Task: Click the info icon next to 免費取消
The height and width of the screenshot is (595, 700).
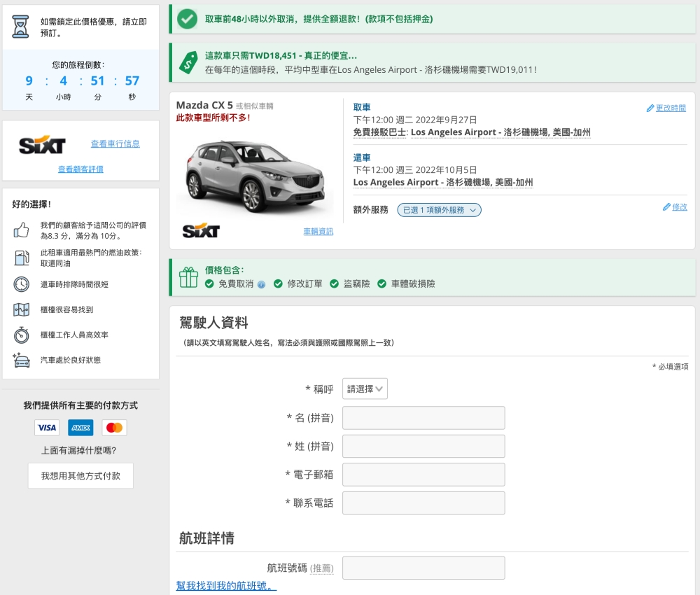Action: pyautogui.click(x=262, y=285)
